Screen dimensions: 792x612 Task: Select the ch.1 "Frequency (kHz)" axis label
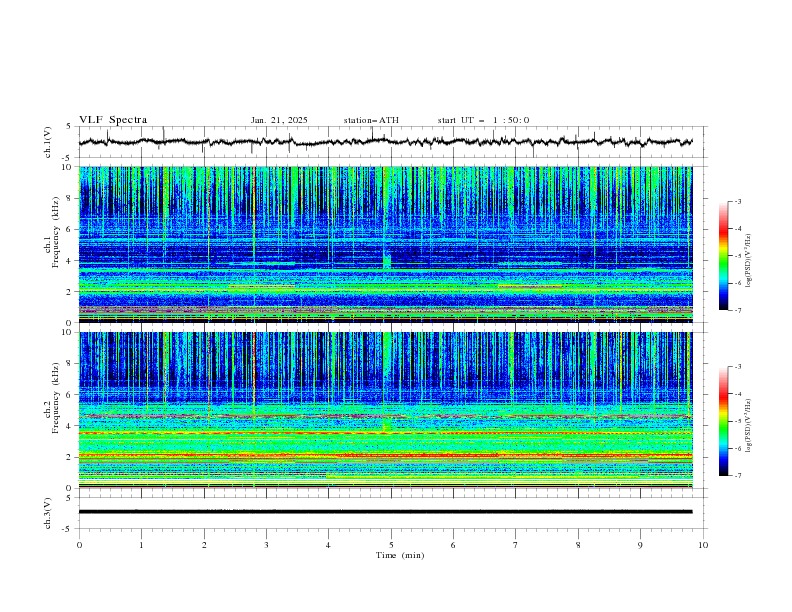click(55, 232)
